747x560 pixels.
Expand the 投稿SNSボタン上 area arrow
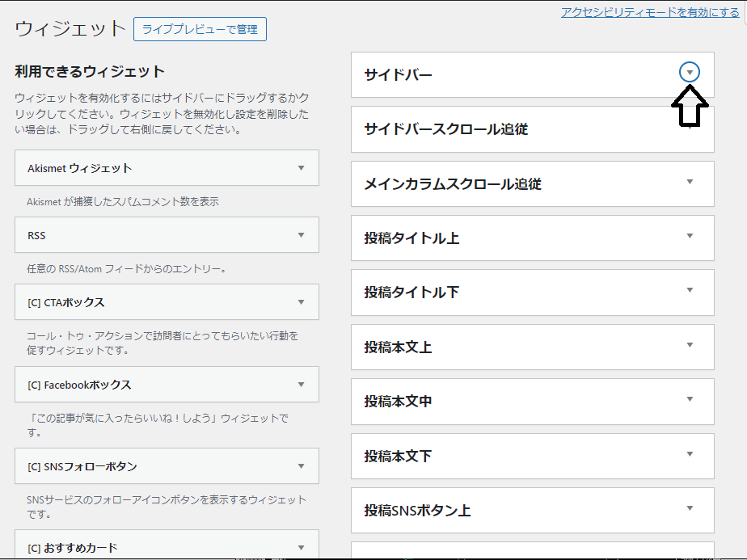coord(690,508)
